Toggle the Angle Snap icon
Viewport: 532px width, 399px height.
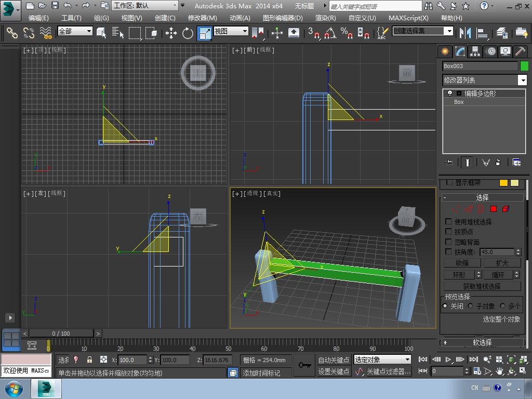click(x=330, y=33)
